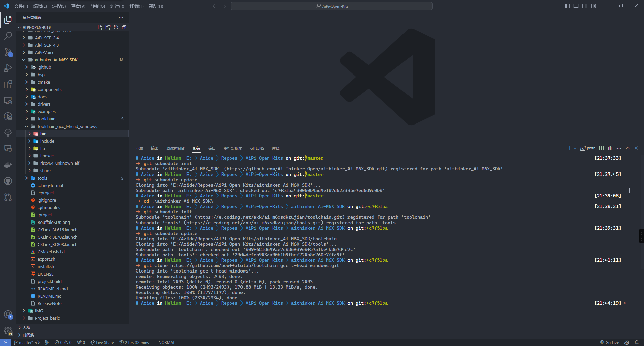Expand the examples folder

coord(26,112)
